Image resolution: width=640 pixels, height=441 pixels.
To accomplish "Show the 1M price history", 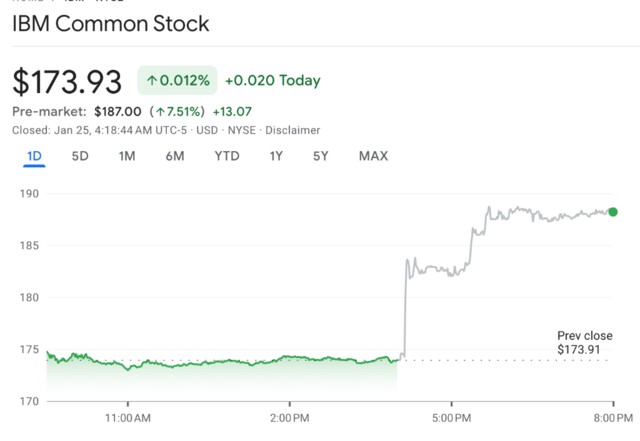I will pyautogui.click(x=127, y=156).
